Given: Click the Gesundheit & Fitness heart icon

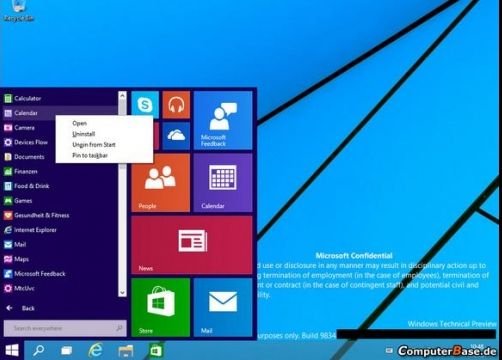Looking at the screenshot, I should click(8, 215).
